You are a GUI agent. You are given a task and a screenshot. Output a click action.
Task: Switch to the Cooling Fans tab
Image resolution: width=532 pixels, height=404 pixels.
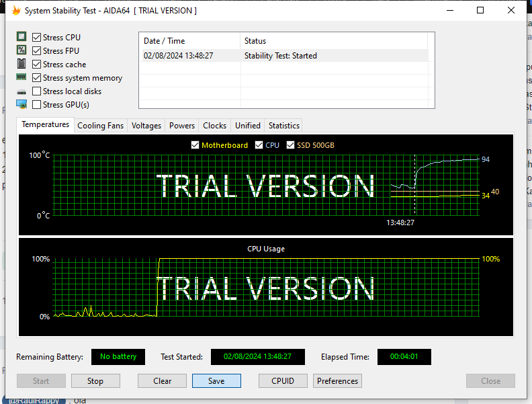click(101, 126)
